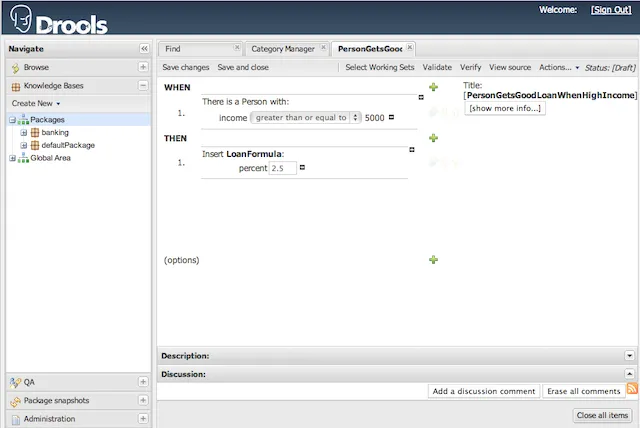Image resolution: width=640 pixels, height=428 pixels.
Task: Close the Category Manager tab
Action: click(x=323, y=47)
